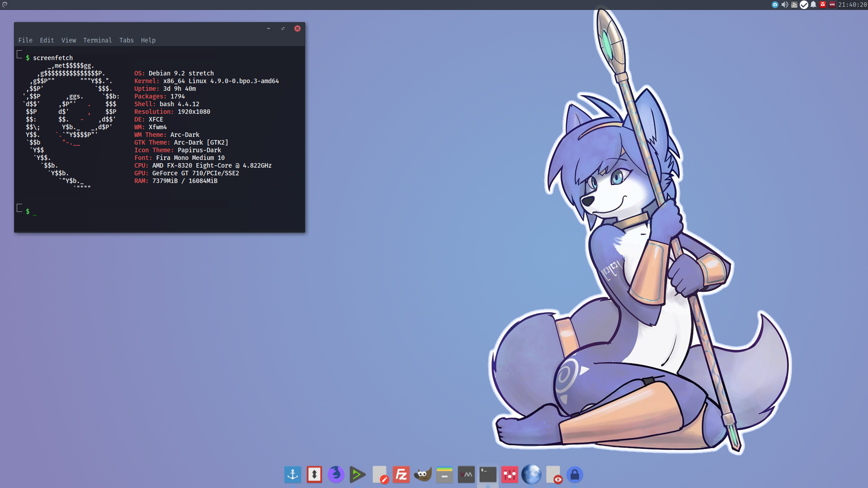Viewport: 868px width, 488px height.
Task: Open GIMP from the dock
Action: [x=423, y=474]
